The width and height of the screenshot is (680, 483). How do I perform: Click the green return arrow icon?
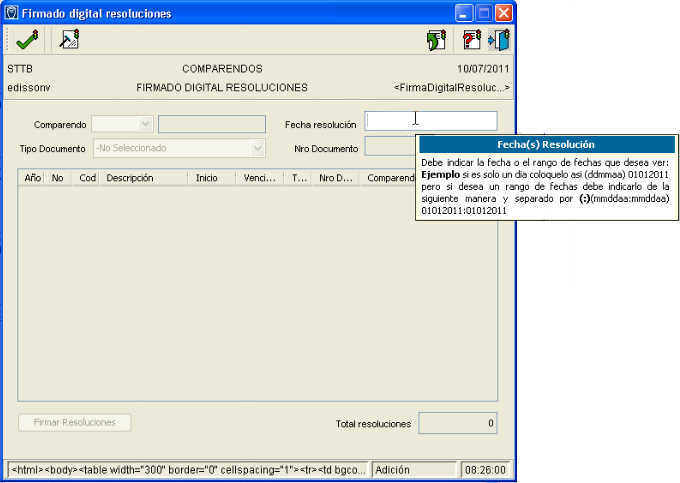pos(435,40)
